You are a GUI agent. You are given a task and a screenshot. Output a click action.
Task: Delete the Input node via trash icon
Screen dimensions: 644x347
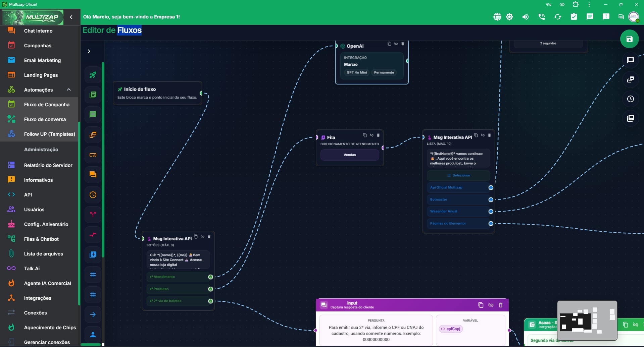coord(500,305)
